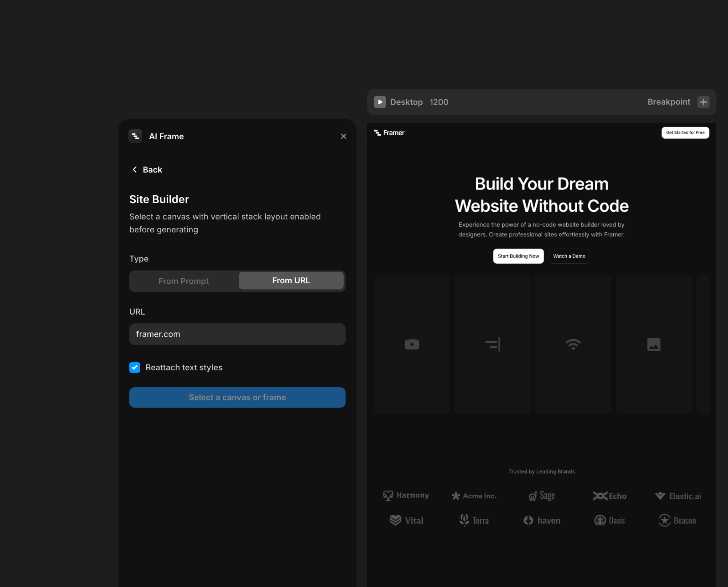Click the Harmony brand logo
The width and height of the screenshot is (728, 587).
pyautogui.click(x=406, y=495)
